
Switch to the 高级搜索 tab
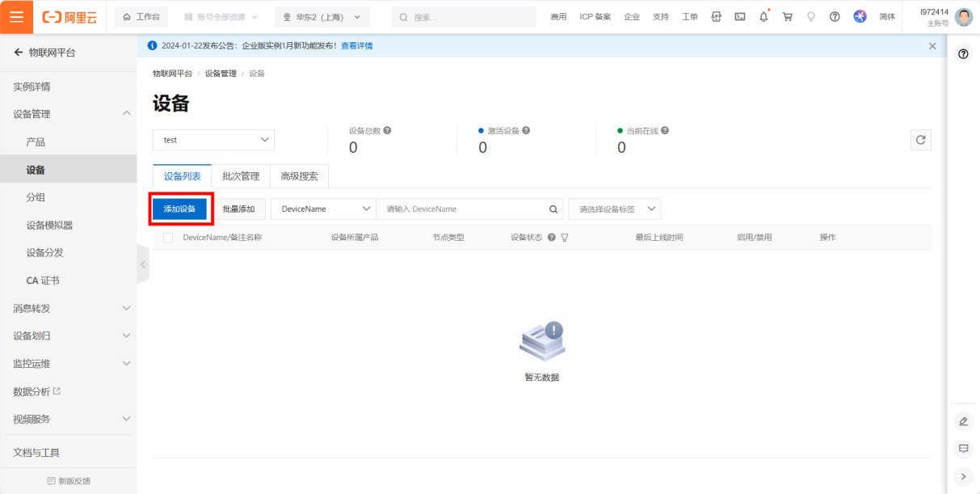(299, 176)
